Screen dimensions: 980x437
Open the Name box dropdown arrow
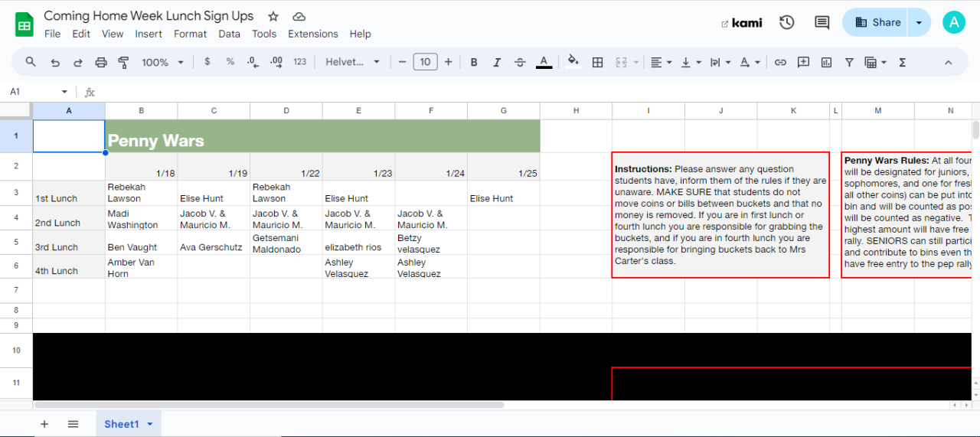[64, 91]
